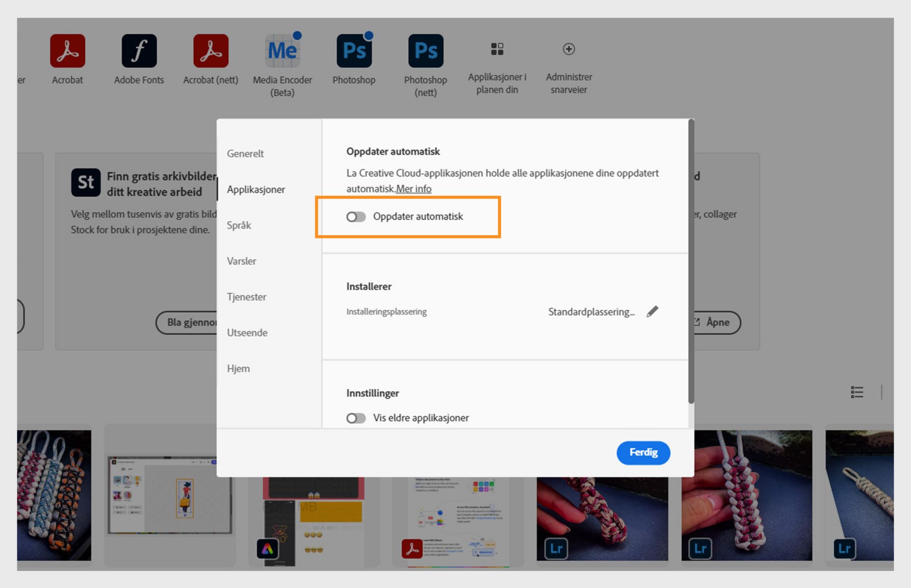911x588 pixels.
Task: Open the Acrobat (nett) icon
Action: (x=211, y=51)
